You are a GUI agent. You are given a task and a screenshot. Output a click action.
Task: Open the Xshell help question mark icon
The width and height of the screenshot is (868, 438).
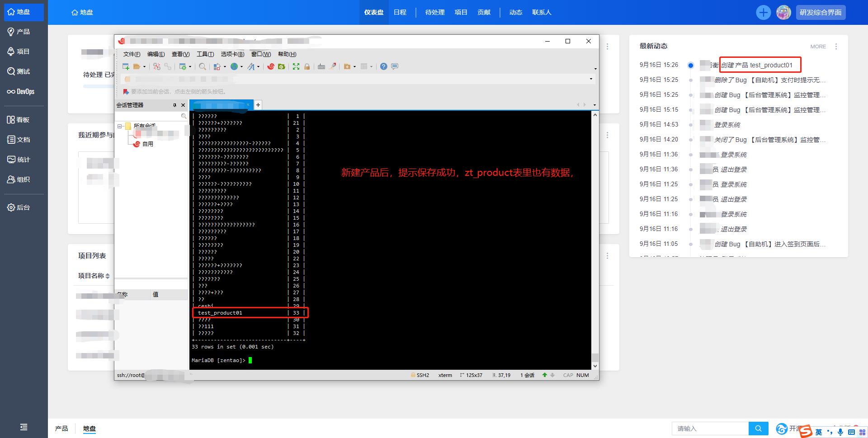(x=383, y=66)
